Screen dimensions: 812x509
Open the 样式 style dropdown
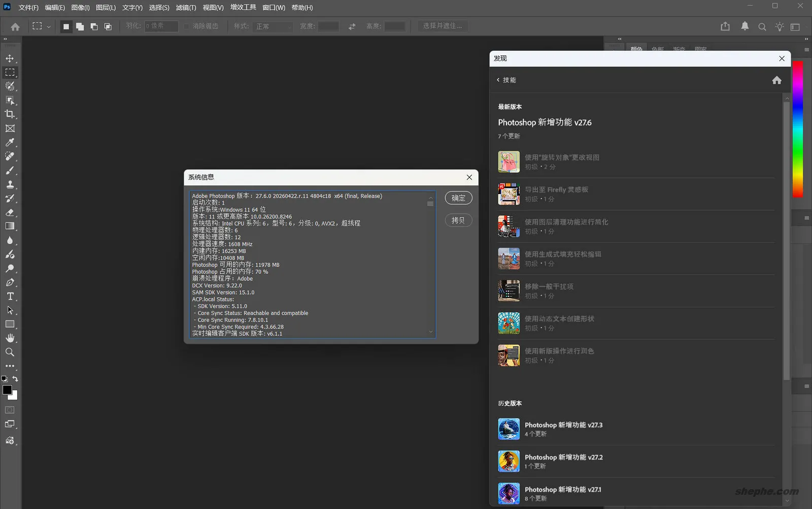(273, 26)
